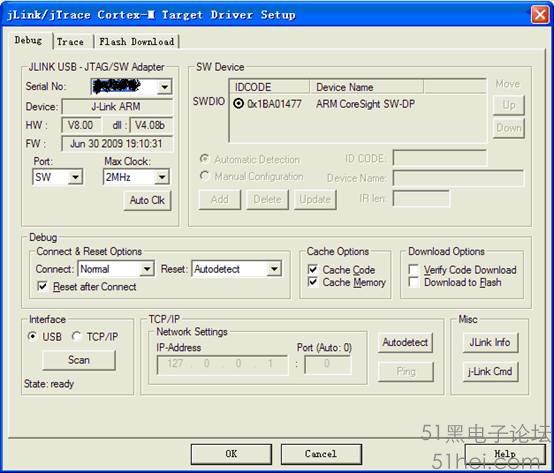Click the Scan button
This screenshot has height=473, width=554.
click(79, 360)
